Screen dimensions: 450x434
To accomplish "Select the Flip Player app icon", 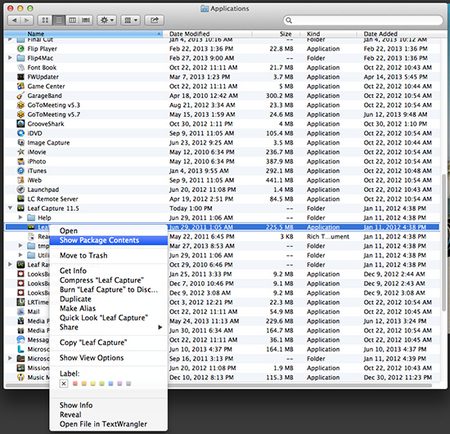I will 21,49.
